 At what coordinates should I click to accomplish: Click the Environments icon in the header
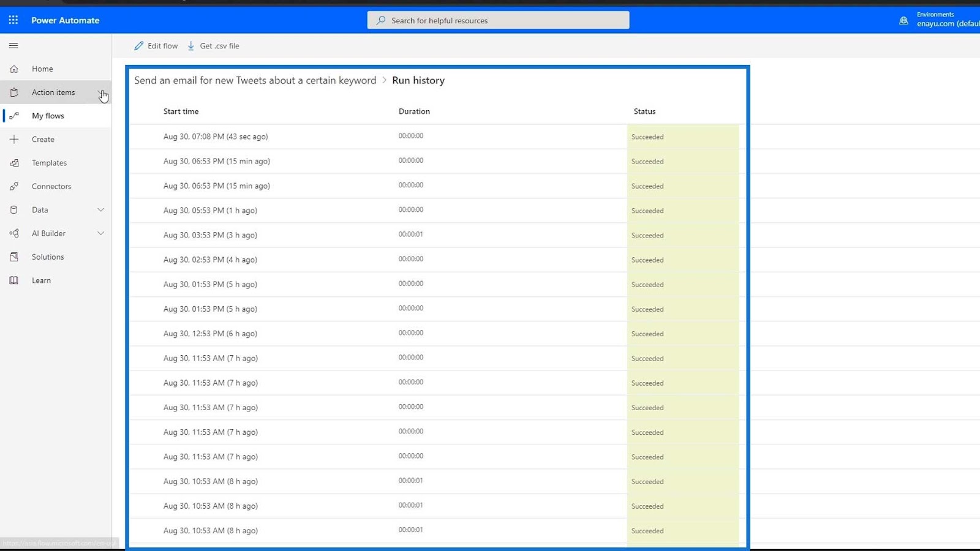point(903,20)
